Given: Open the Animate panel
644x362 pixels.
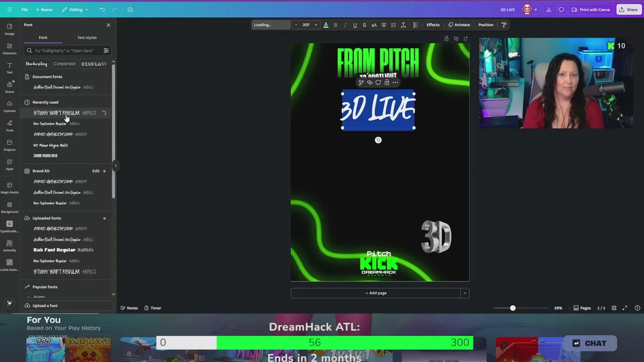Looking at the screenshot, I should pyautogui.click(x=459, y=25).
